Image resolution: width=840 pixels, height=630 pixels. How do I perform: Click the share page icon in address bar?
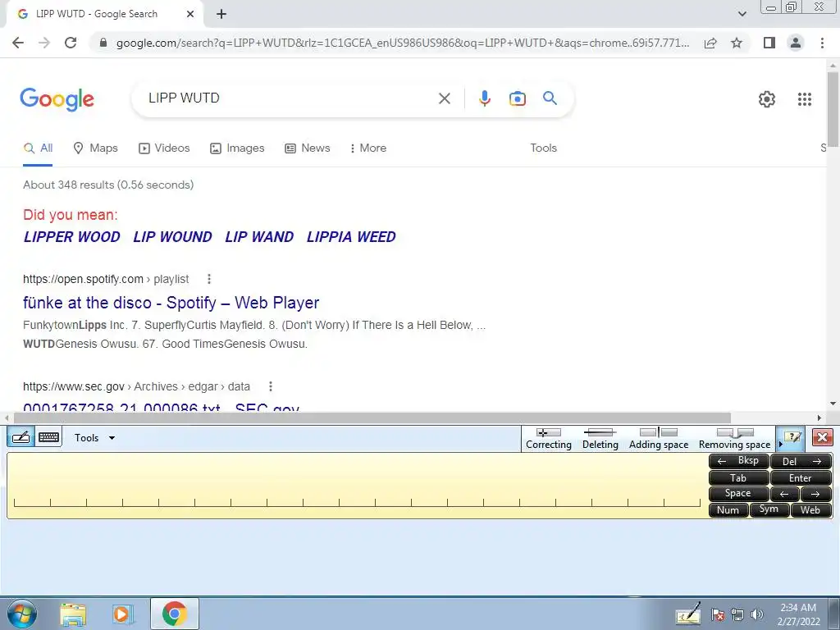(x=710, y=43)
